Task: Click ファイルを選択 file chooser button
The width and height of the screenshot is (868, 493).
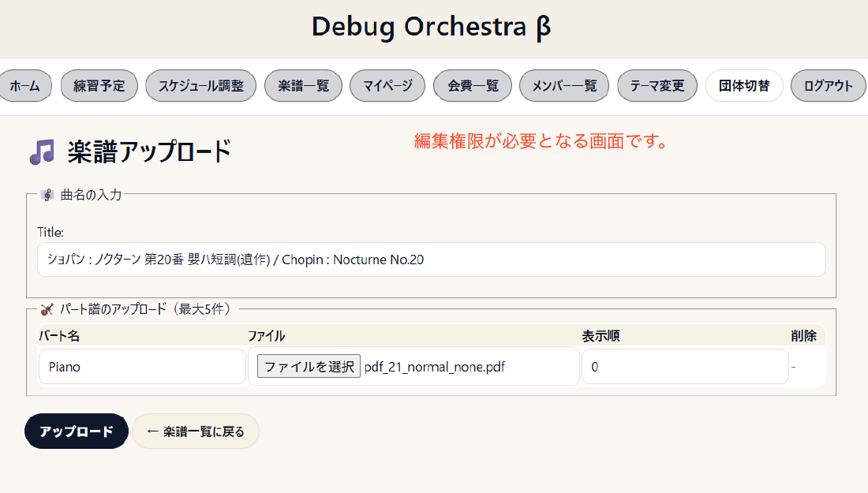Action: (309, 366)
